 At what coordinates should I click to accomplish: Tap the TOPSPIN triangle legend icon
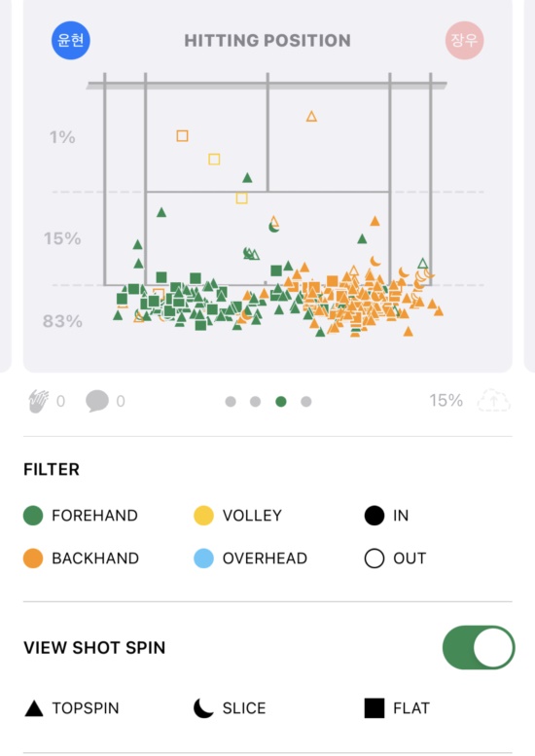pos(34,708)
